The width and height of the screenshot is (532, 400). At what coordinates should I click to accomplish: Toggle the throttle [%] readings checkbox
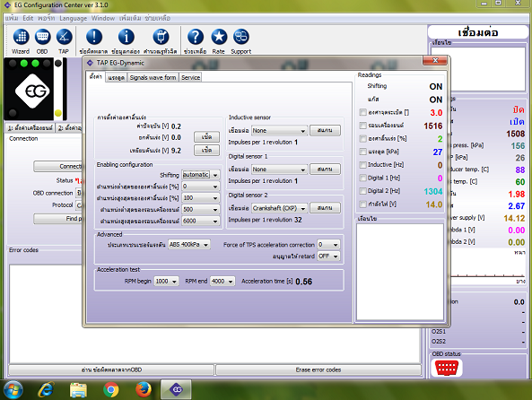(363, 138)
